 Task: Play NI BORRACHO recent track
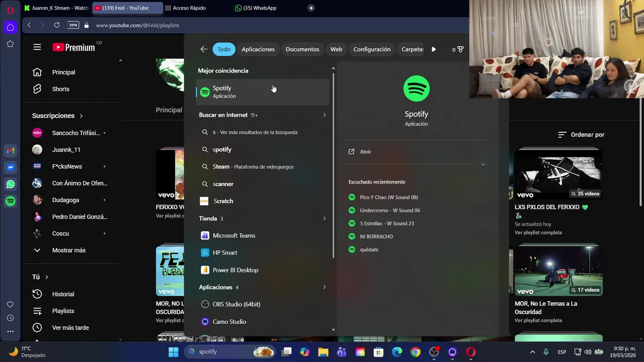(x=376, y=236)
